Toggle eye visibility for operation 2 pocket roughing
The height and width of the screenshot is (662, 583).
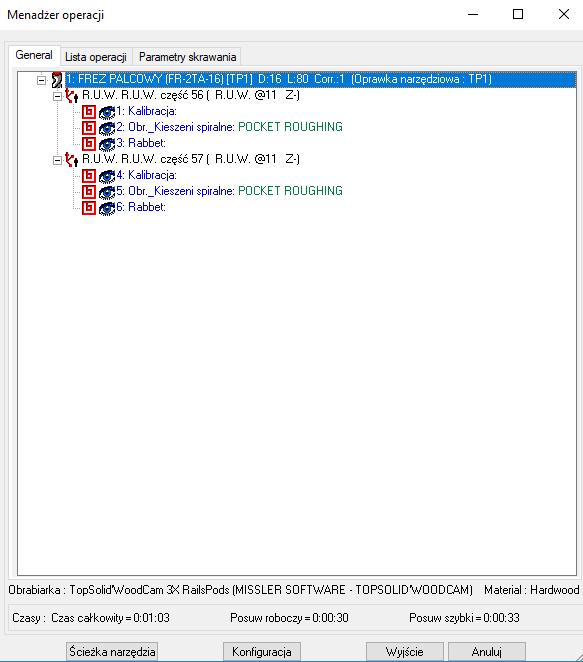coord(107,128)
